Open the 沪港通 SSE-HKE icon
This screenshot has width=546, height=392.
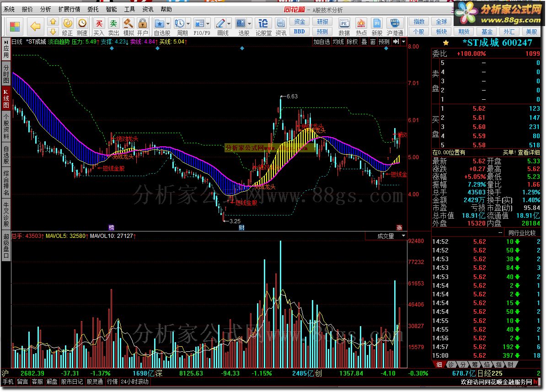coord(395,27)
